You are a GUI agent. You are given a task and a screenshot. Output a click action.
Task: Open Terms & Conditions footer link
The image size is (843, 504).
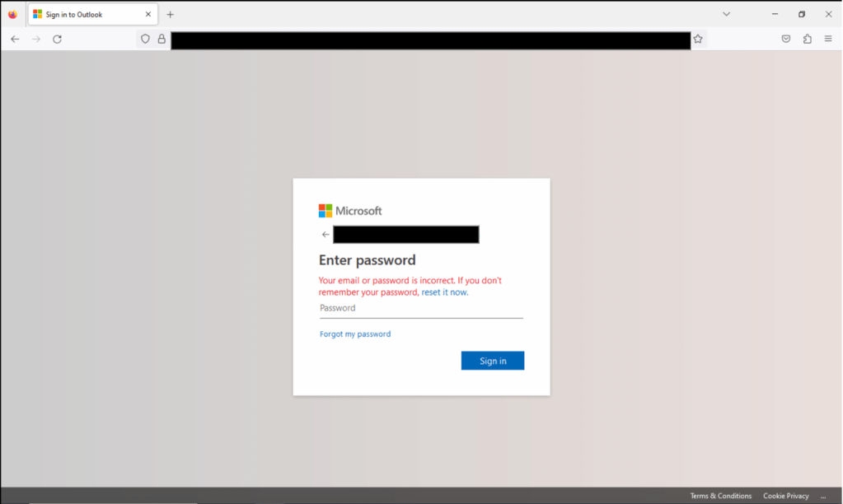pos(720,496)
